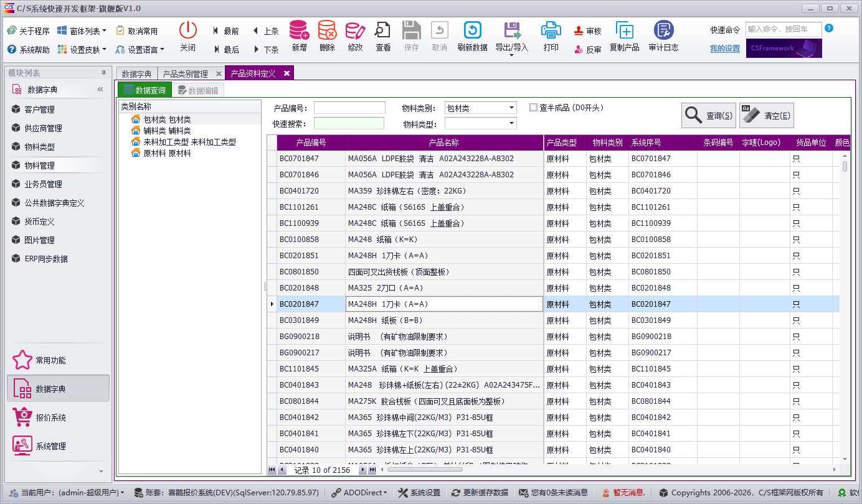This screenshot has height=504, width=862.
Task: Click the 刷新数据 refresh icon
Action: point(472,30)
